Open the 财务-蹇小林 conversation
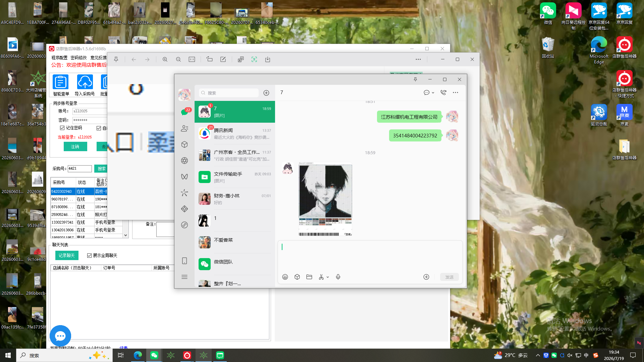Image resolution: width=644 pixels, height=362 pixels. (235, 199)
